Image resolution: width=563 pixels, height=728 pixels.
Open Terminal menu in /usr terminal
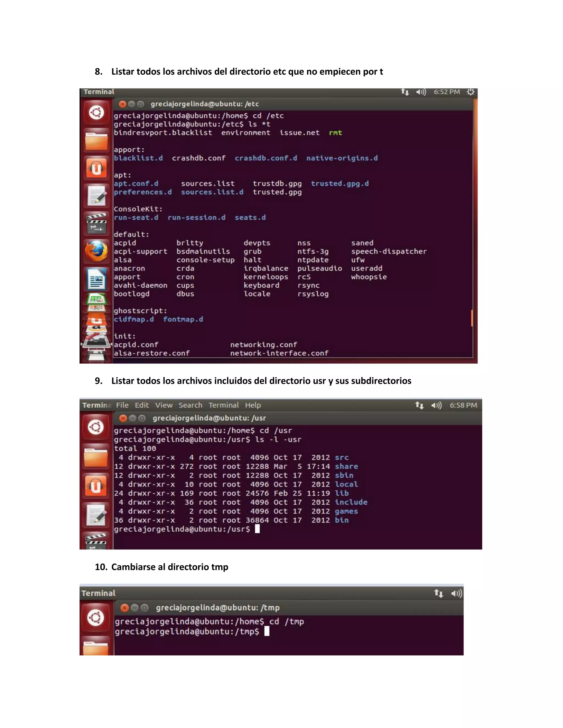click(224, 405)
